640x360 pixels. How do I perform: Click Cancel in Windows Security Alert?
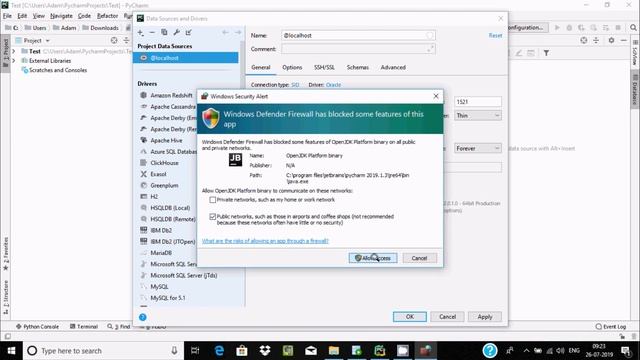click(x=419, y=258)
